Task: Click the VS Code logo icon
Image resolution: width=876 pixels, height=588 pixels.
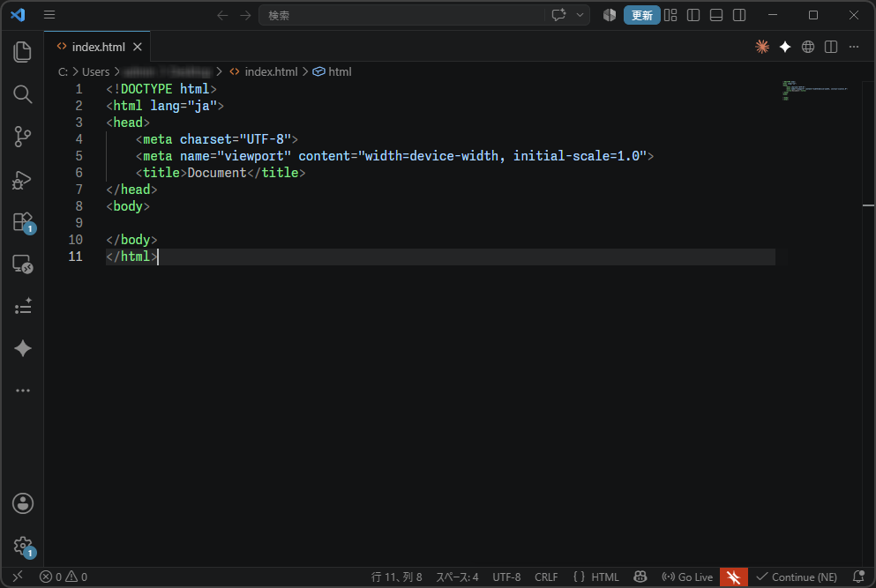Action: (x=18, y=14)
